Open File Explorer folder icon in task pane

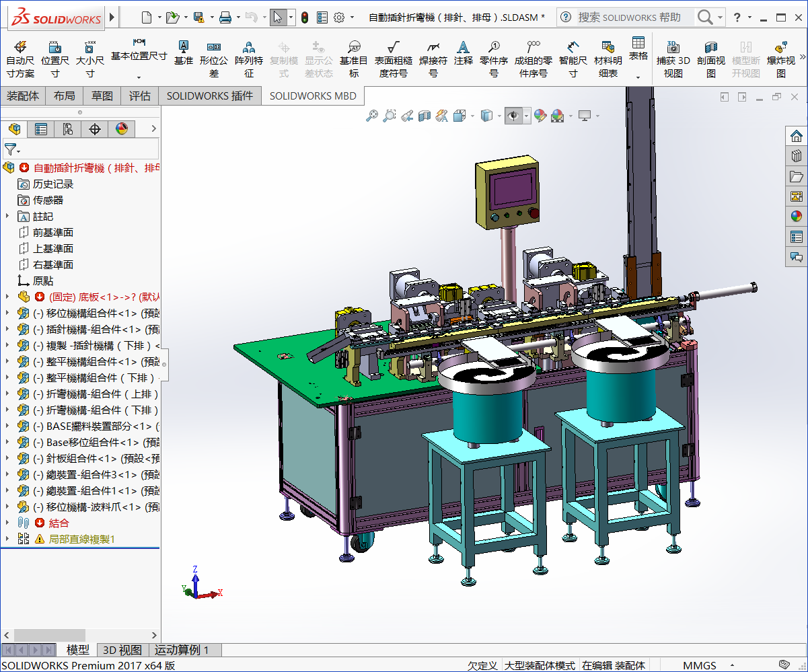click(x=797, y=176)
